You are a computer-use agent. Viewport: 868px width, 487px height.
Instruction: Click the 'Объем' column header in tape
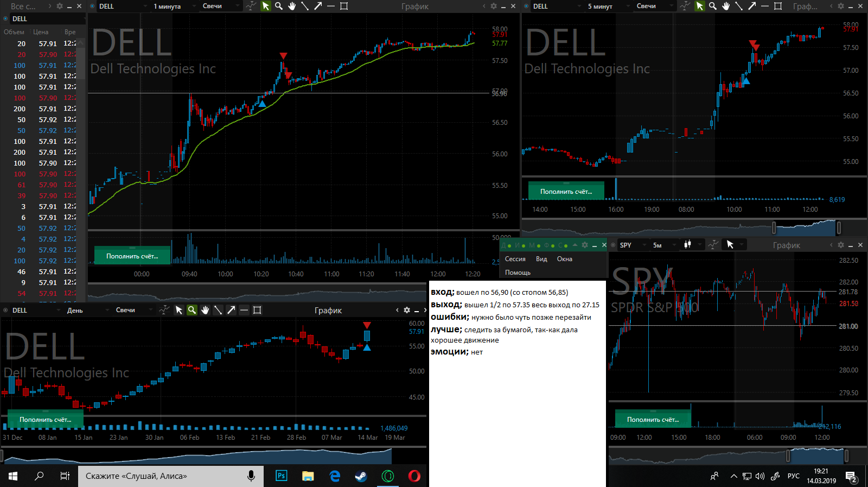(x=14, y=32)
